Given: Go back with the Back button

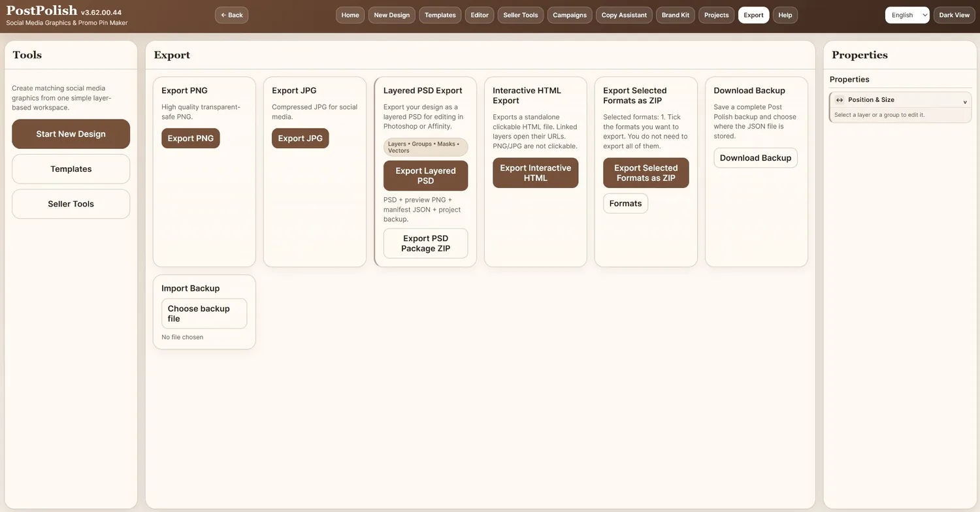Looking at the screenshot, I should click(x=231, y=15).
